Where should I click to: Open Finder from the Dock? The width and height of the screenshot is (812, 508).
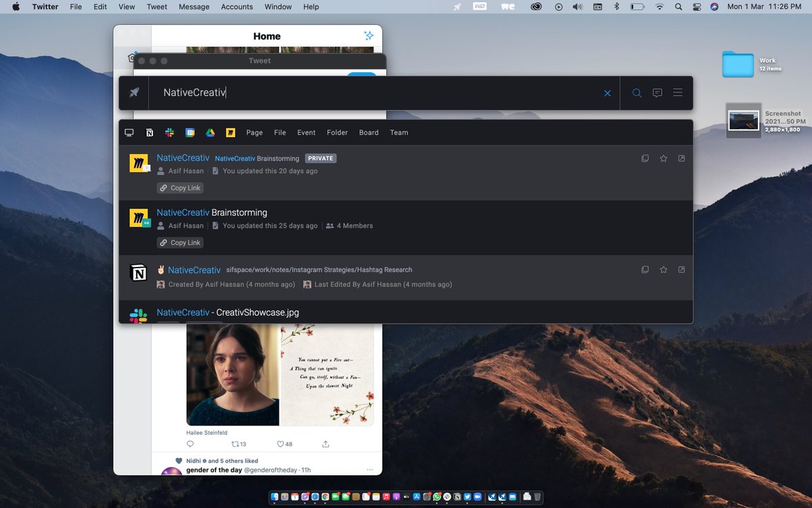[275, 496]
